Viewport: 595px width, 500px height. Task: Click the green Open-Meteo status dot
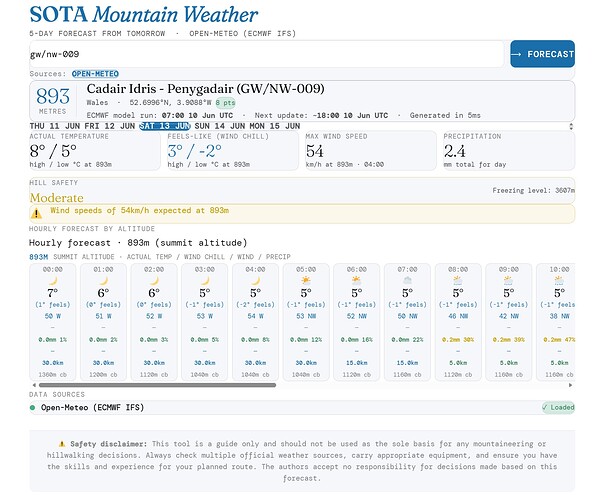click(x=33, y=407)
